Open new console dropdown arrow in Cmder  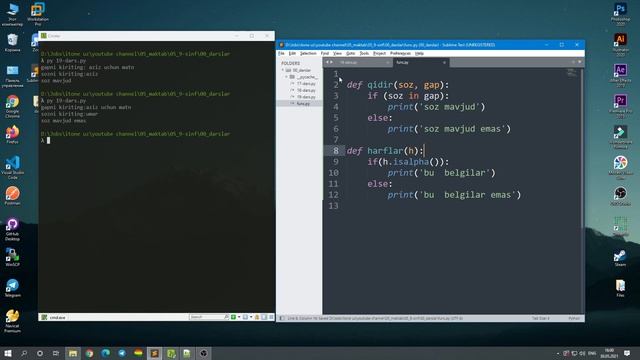[239, 317]
